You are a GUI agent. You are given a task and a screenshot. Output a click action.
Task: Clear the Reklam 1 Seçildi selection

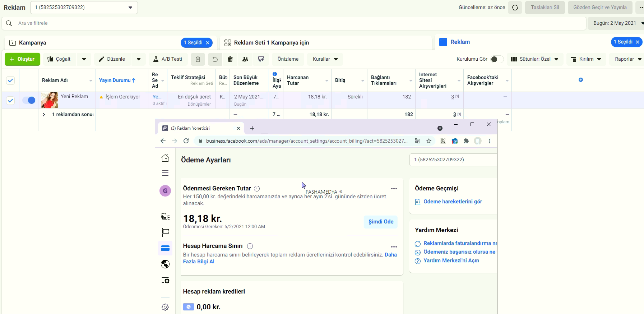[x=638, y=42]
